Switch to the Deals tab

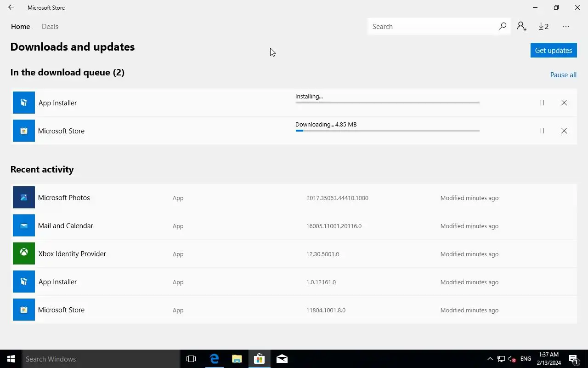click(x=50, y=27)
